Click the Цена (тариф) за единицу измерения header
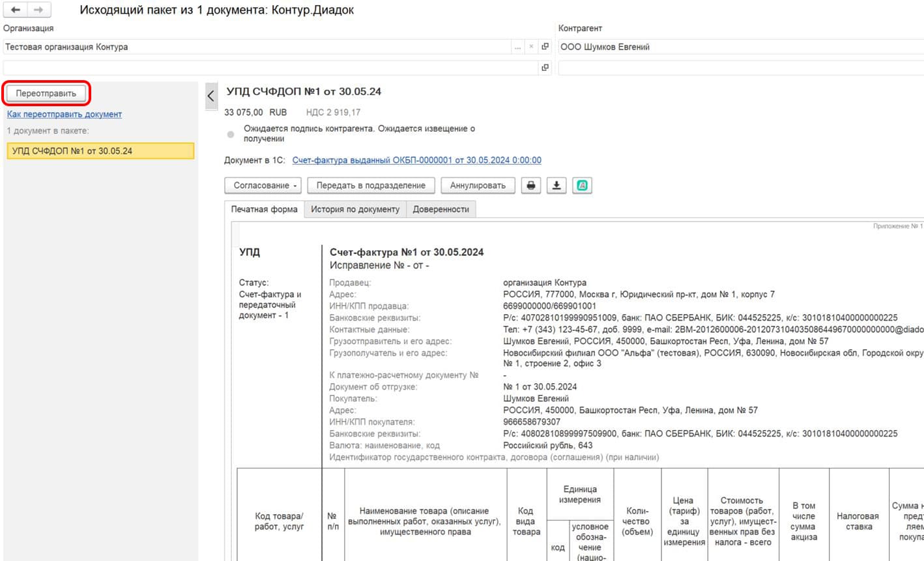 click(684, 521)
